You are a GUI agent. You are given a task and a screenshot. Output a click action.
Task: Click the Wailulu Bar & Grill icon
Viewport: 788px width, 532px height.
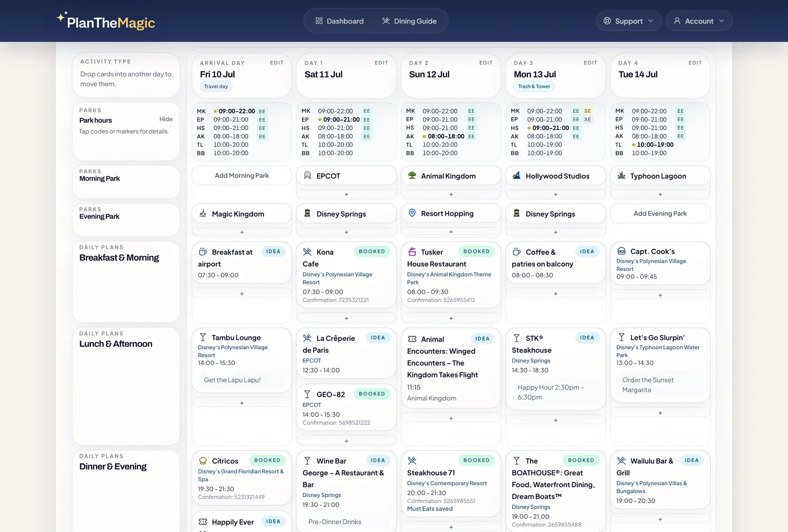tap(622, 461)
